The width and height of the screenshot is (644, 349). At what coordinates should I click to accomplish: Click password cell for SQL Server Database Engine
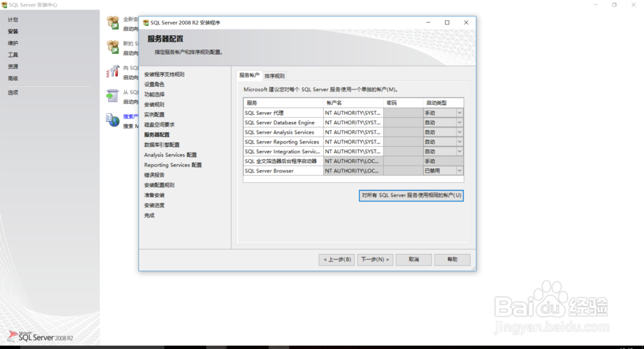403,122
